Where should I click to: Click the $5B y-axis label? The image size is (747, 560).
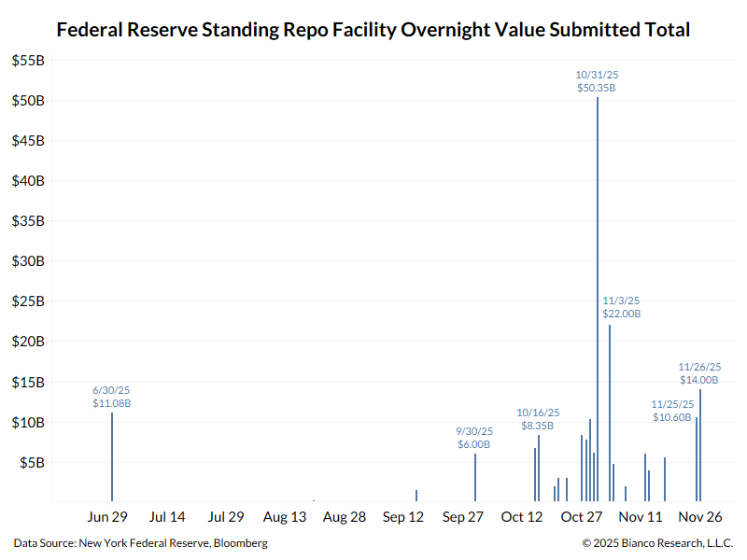(x=31, y=463)
